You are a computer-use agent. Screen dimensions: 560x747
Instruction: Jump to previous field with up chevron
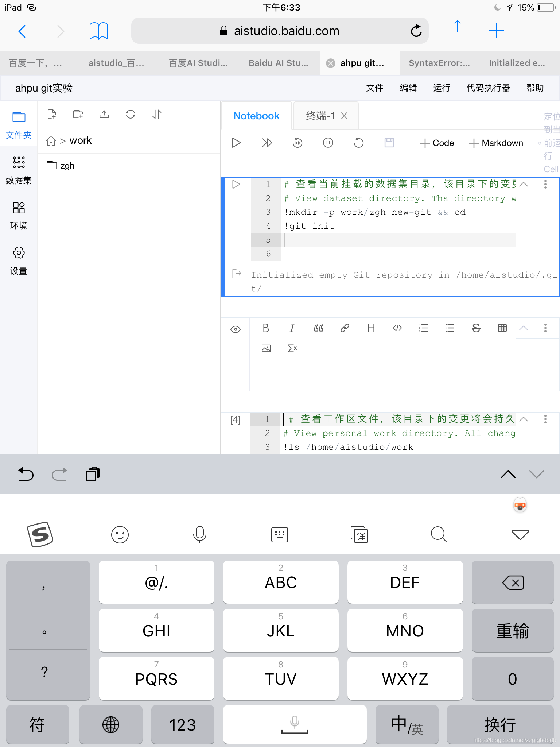click(x=508, y=474)
